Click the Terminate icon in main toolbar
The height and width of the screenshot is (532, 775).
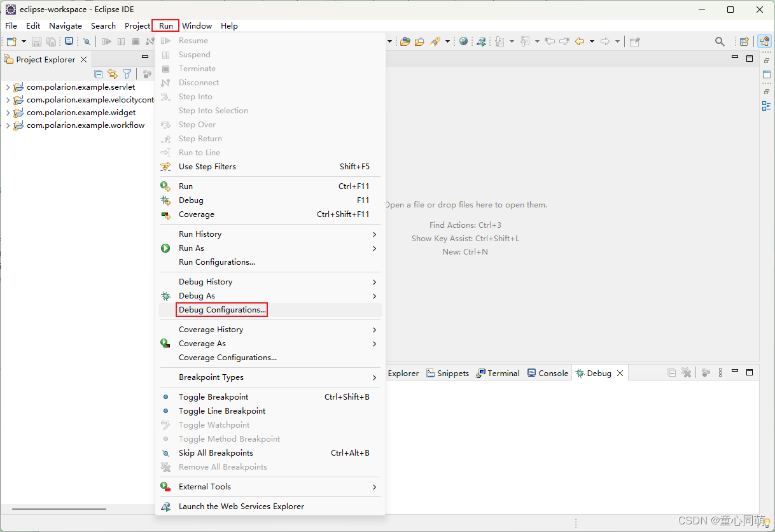pos(136,41)
